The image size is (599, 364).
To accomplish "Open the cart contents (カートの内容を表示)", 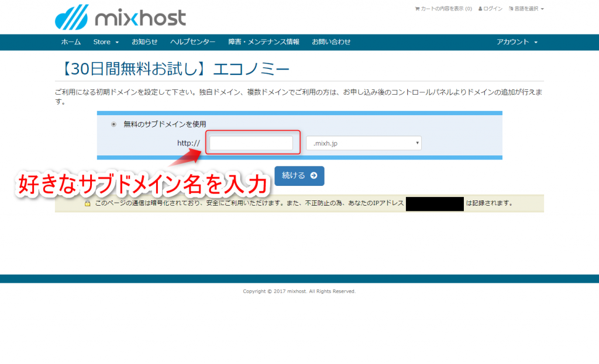I will (443, 9).
